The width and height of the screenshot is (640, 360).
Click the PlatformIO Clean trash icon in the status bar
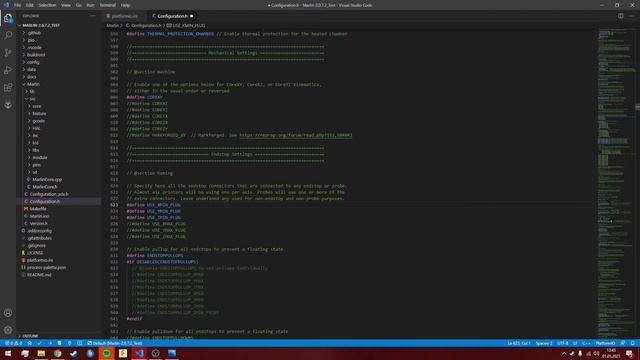(x=60, y=343)
